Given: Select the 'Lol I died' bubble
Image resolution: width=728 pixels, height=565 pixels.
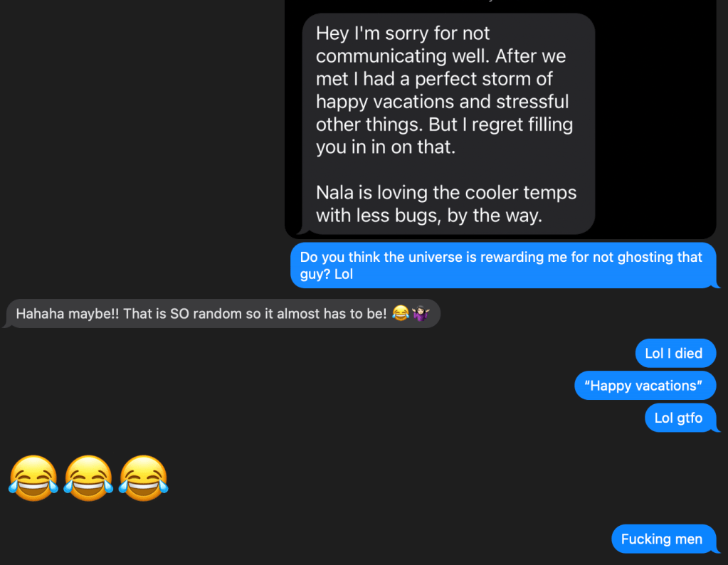Looking at the screenshot, I should tap(675, 353).
